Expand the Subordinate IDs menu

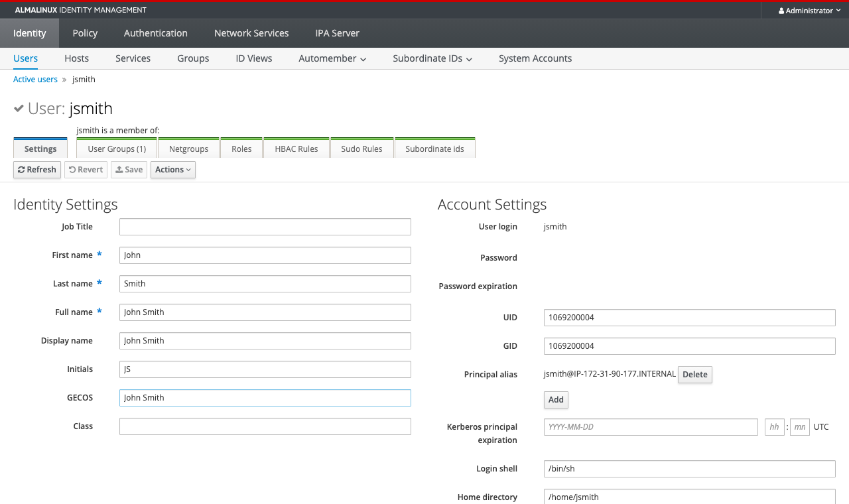pyautogui.click(x=432, y=58)
